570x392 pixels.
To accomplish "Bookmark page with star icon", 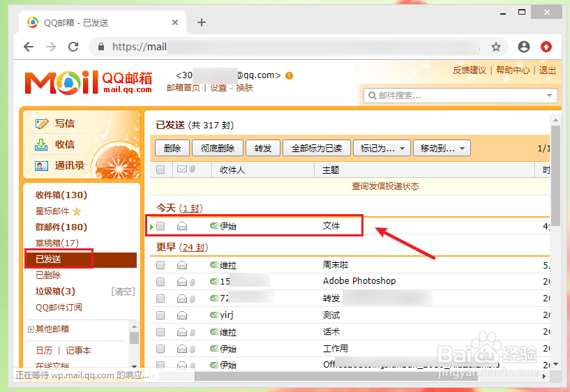I will (x=496, y=47).
